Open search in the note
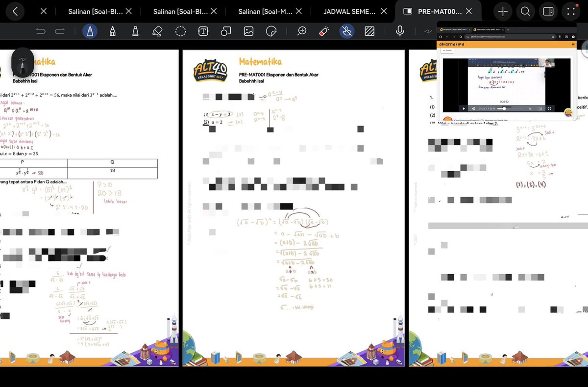The height and width of the screenshot is (387, 588). coord(525,11)
